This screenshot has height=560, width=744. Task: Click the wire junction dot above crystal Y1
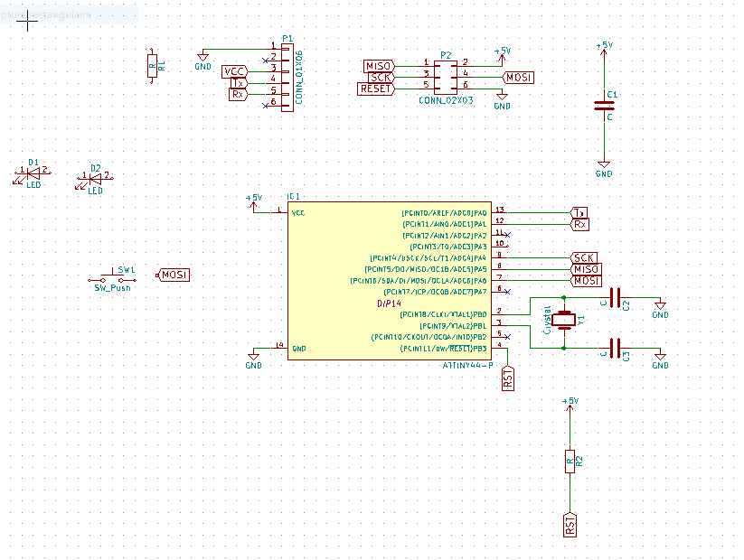pyautogui.click(x=564, y=298)
